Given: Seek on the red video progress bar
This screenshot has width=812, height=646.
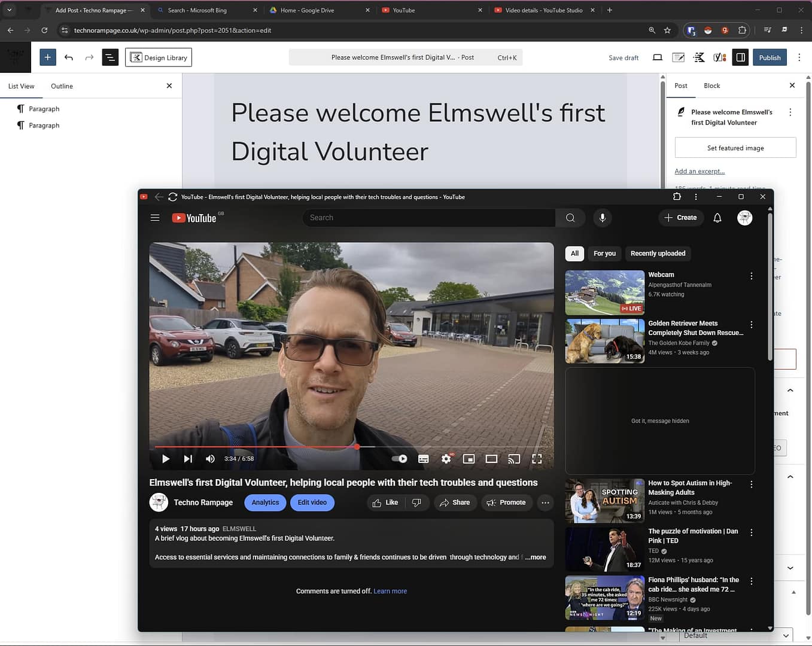Looking at the screenshot, I should coord(351,447).
